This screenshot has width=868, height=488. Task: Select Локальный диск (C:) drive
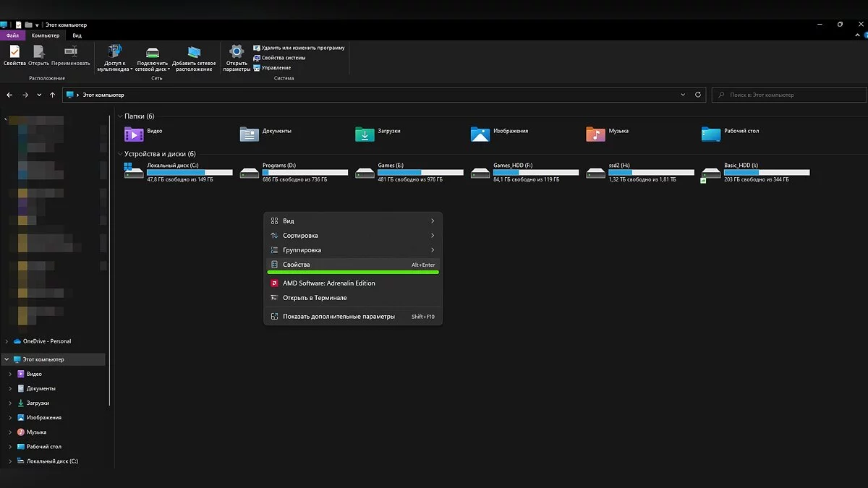point(135,173)
